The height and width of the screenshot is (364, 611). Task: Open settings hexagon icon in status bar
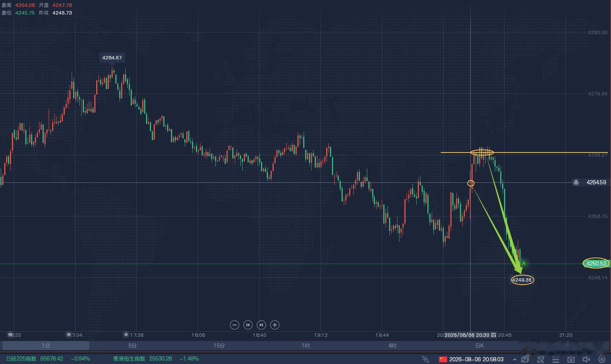[x=602, y=359]
